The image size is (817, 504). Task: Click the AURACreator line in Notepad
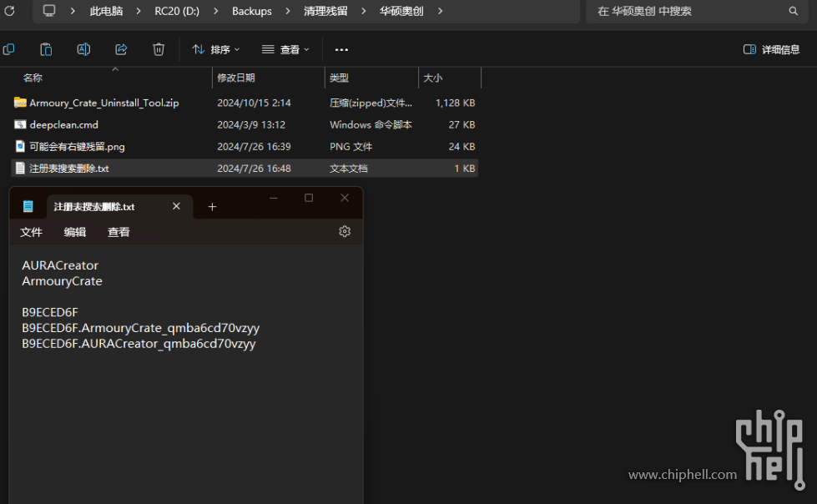pos(60,265)
